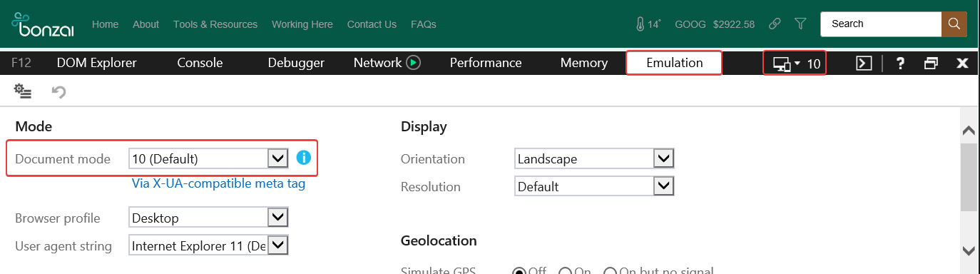This screenshot has height=274, width=980.
Task: Open the Performance tab
Action: coord(486,63)
